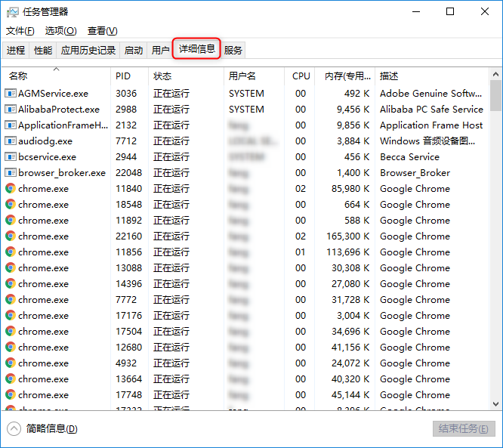503x448 pixels.
Task: Click the 结束任务(E) button
Action: click(464, 429)
